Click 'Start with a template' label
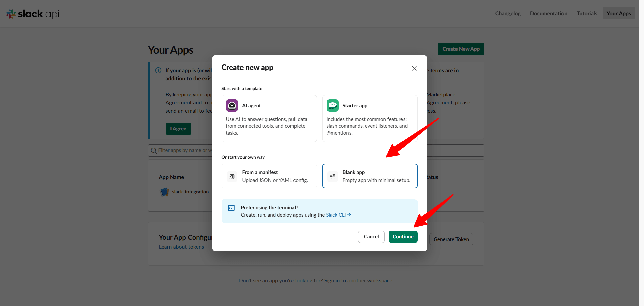The image size is (644, 306). [x=242, y=89]
